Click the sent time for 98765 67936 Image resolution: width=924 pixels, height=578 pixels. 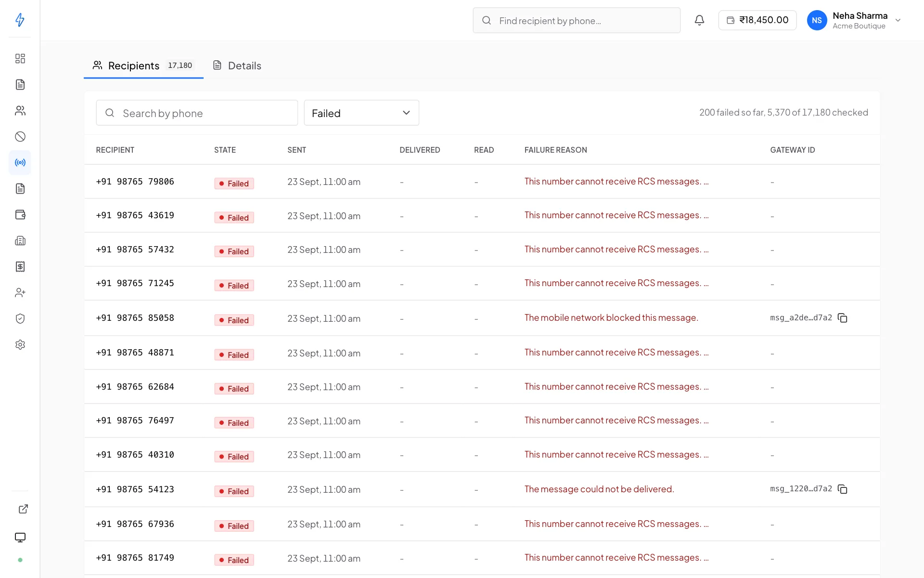324,524
